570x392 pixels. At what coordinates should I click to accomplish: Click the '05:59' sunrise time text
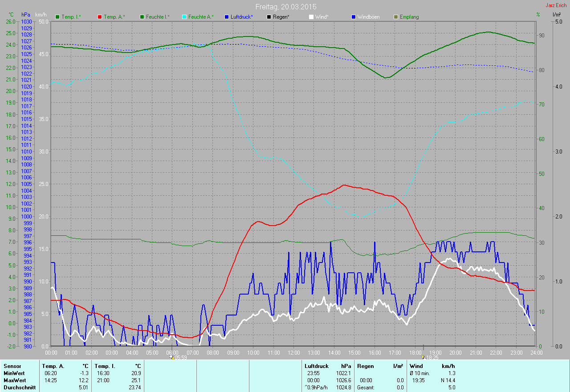(x=180, y=357)
